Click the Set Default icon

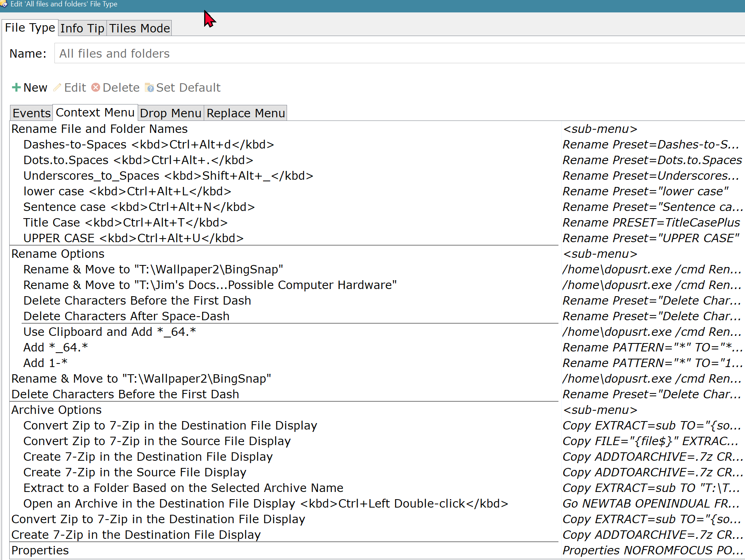point(149,87)
